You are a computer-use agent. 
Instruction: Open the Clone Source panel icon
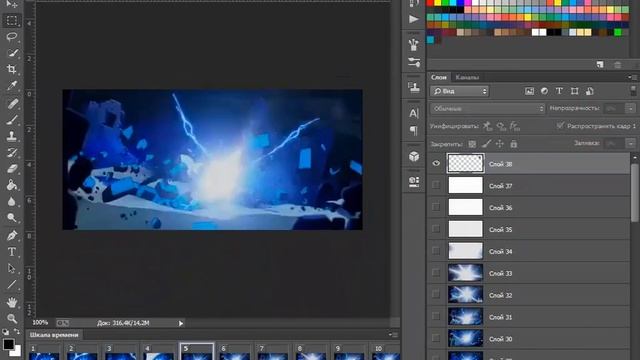tap(414, 87)
